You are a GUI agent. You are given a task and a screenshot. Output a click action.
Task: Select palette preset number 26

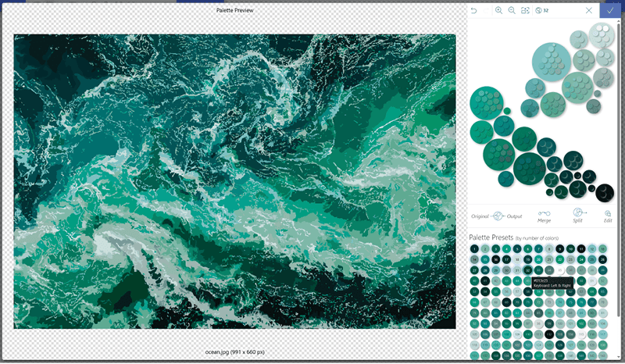[603, 259]
